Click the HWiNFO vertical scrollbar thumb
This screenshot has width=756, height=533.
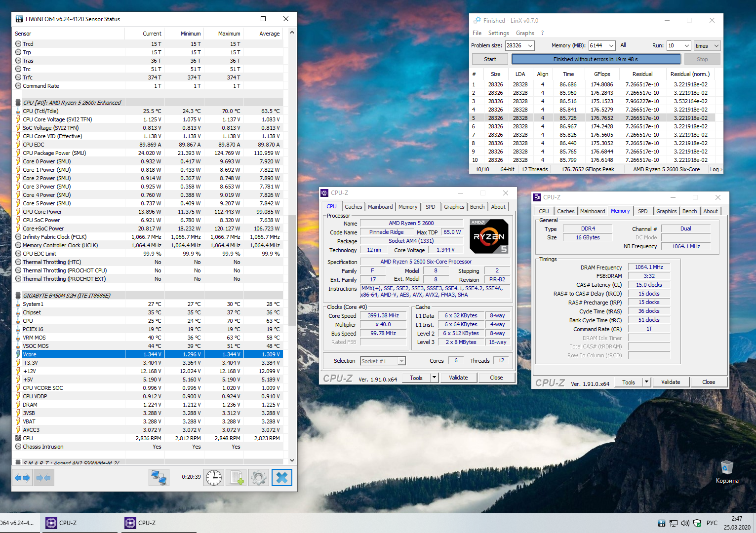292,269
